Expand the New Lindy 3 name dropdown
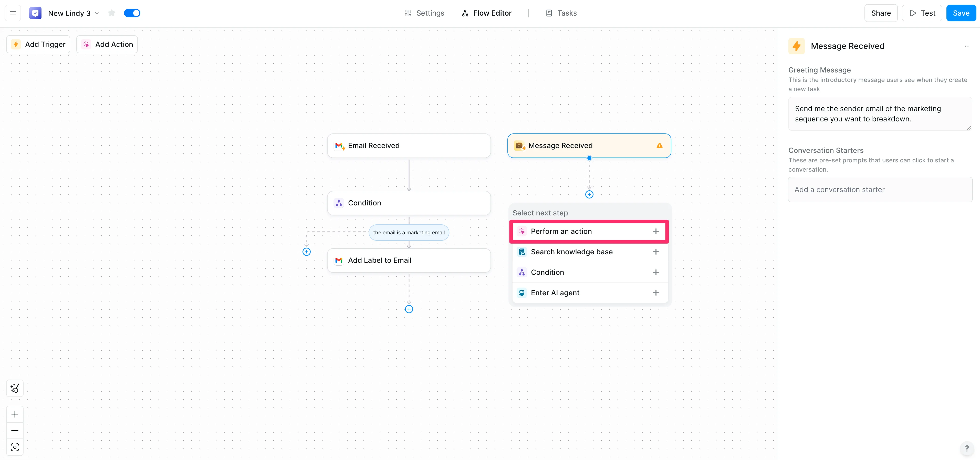980x460 pixels. coord(97,13)
